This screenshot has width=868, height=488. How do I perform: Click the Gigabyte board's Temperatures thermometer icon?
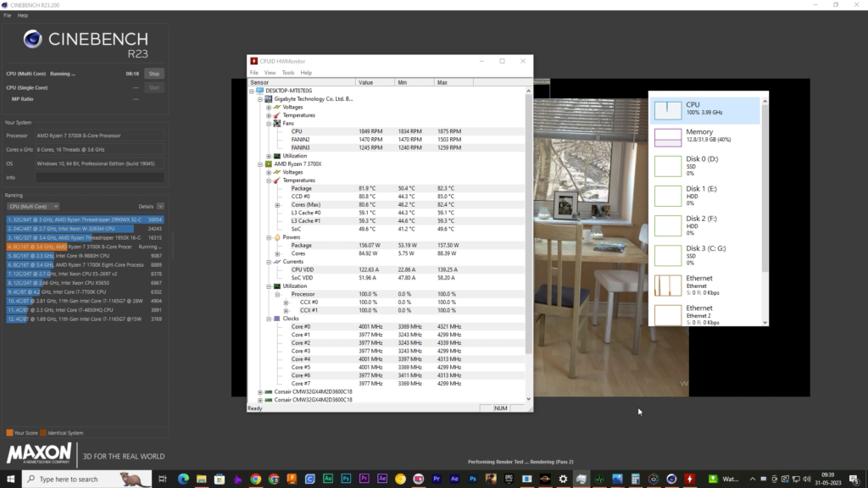pos(277,115)
